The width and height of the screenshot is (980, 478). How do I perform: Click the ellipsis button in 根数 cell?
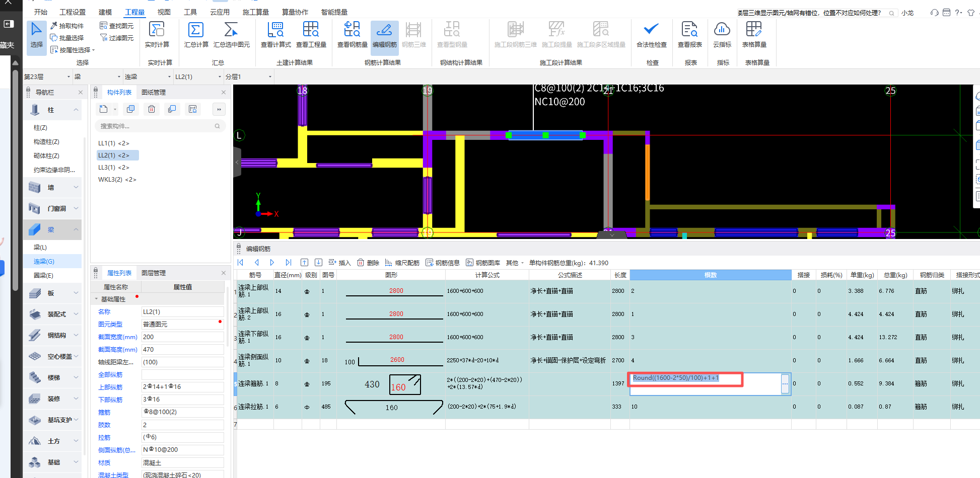point(785,384)
